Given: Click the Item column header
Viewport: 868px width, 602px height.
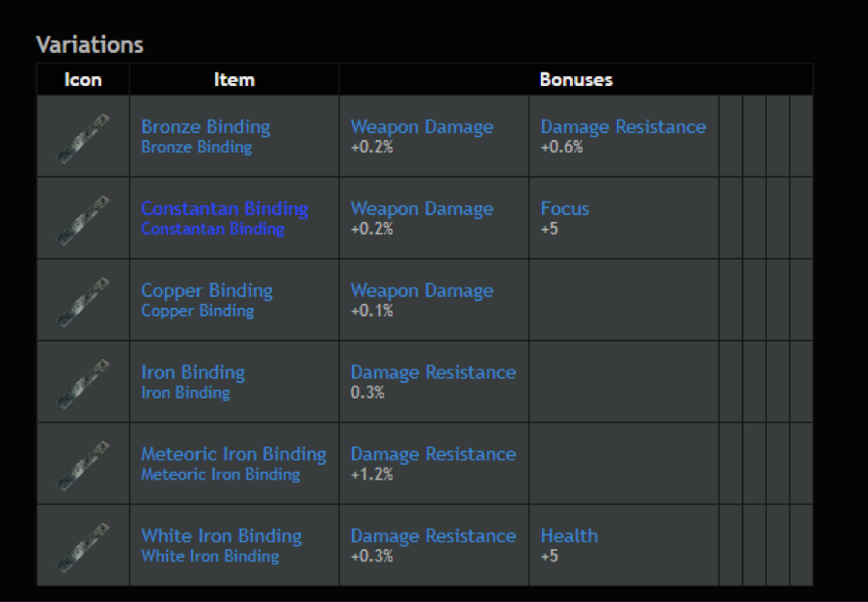Looking at the screenshot, I should 234,80.
